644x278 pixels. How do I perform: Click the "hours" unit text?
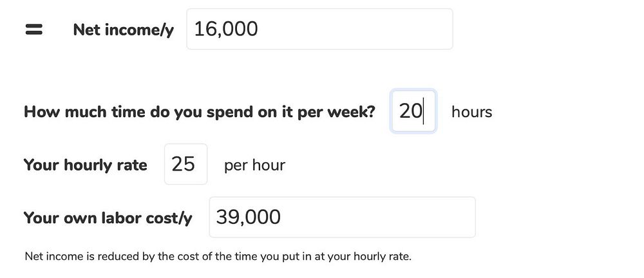(471, 112)
